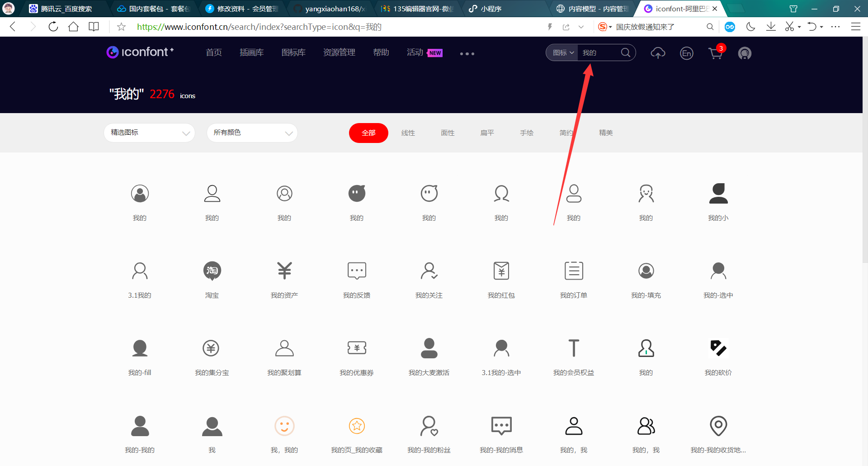Click inside the 我的 search input field
Viewport: 868px width, 466px height.
click(597, 52)
